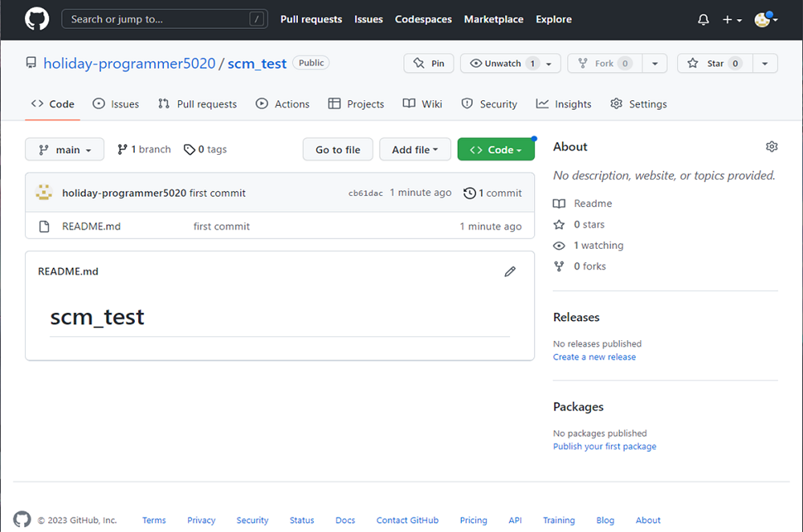The image size is (803, 532).
Task: View 1 watching in About sidebar
Action: pos(589,246)
